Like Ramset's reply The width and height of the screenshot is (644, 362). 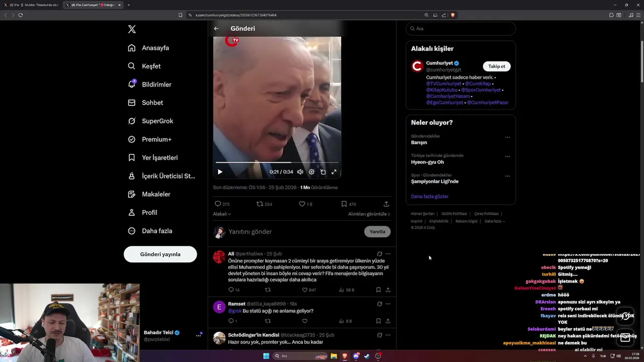(x=304, y=321)
